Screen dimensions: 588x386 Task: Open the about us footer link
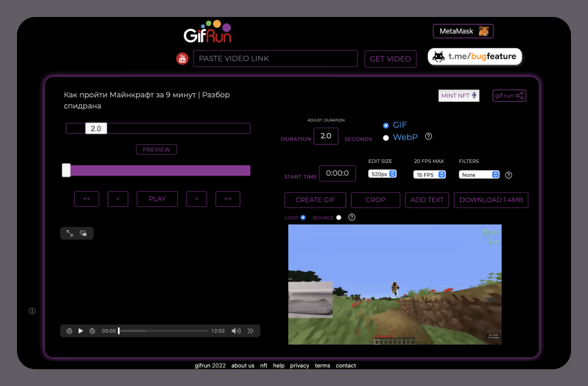(243, 366)
